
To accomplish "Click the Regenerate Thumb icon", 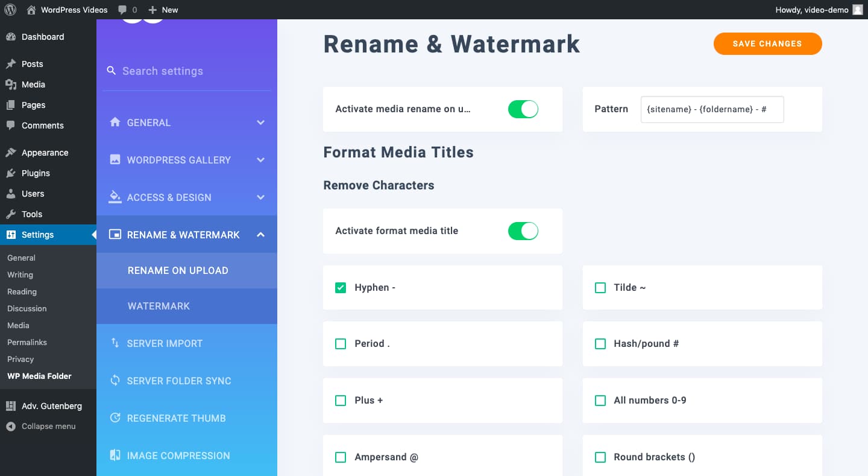I will click(115, 418).
